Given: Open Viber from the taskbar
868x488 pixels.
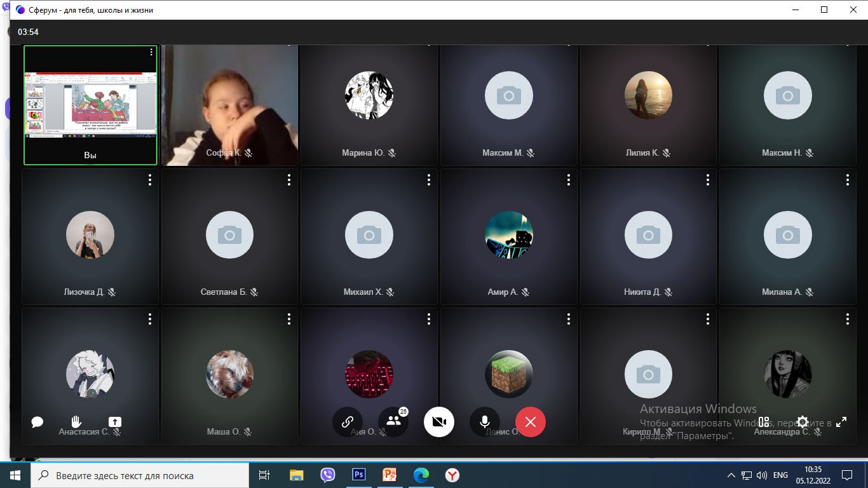Looking at the screenshot, I should 327,475.
